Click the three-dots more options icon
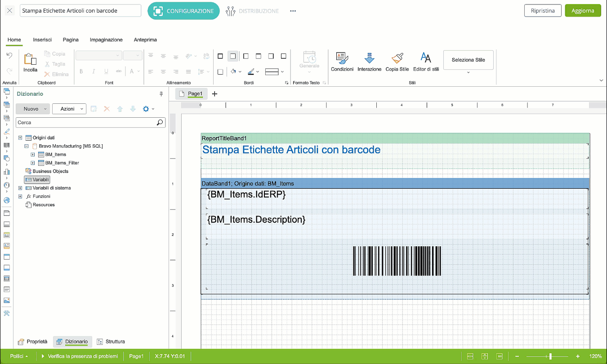Image resolution: width=607 pixels, height=364 pixels. [x=293, y=11]
